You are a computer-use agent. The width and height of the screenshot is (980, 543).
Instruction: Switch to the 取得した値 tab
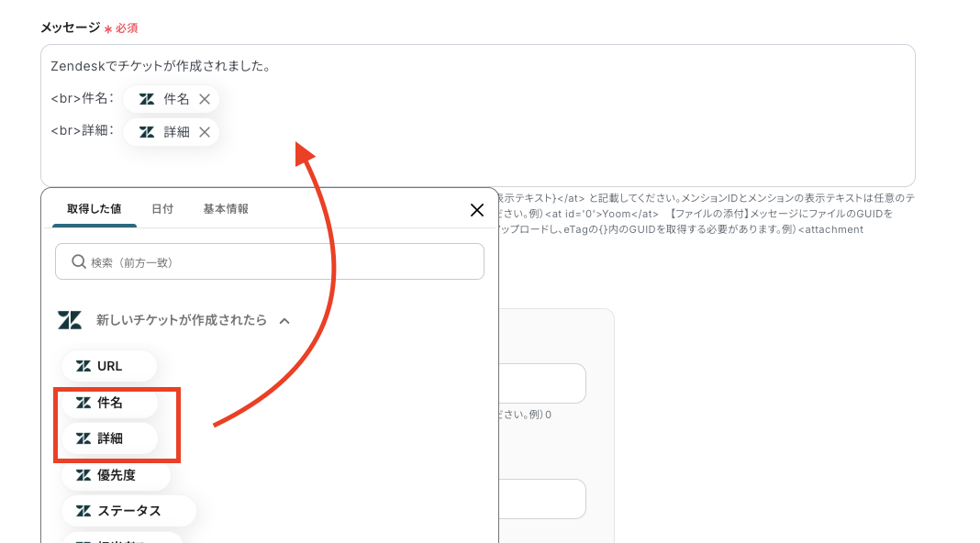click(x=95, y=209)
